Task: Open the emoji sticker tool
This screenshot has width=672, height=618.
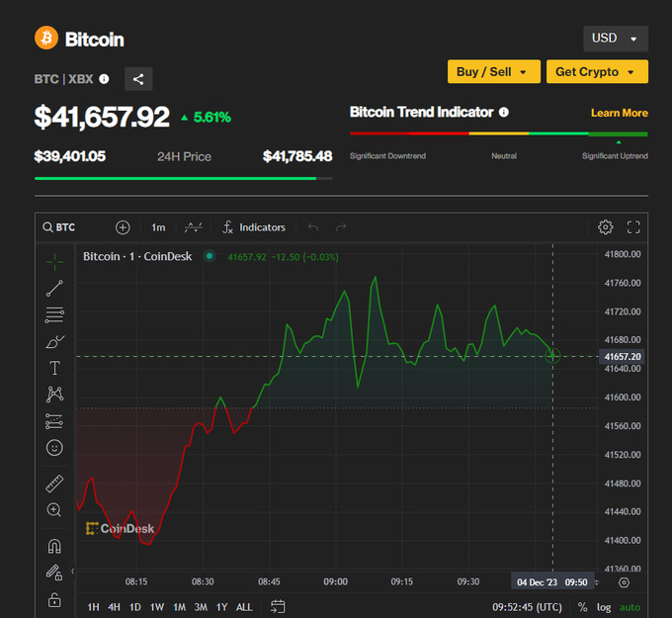Action: [x=54, y=448]
